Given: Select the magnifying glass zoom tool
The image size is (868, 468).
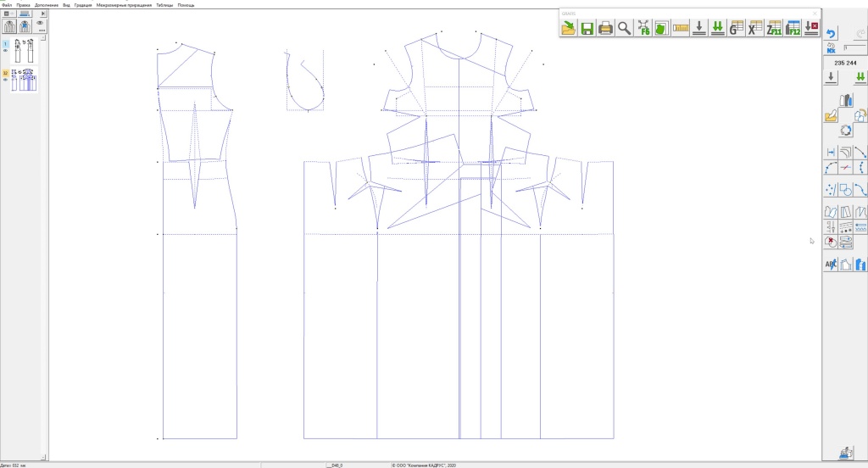Looking at the screenshot, I should [x=624, y=28].
